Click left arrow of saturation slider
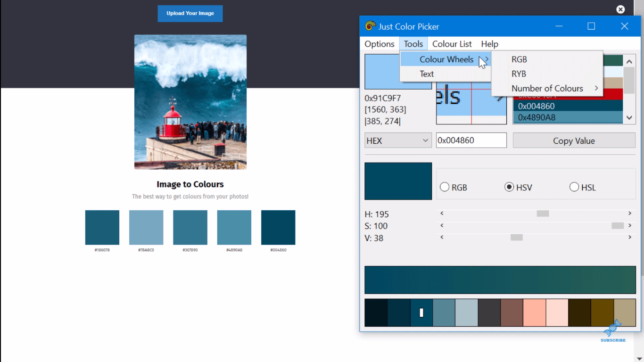 (x=442, y=226)
